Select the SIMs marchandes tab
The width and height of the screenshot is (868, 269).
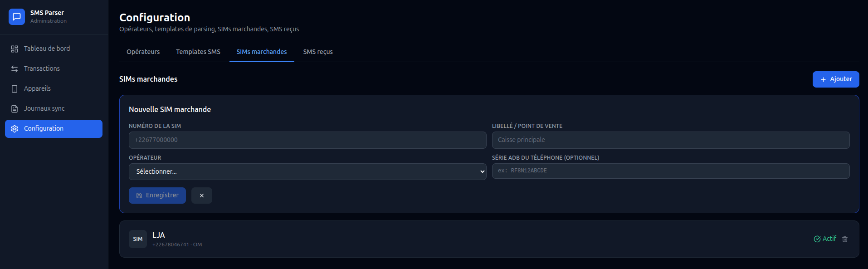coord(262,52)
